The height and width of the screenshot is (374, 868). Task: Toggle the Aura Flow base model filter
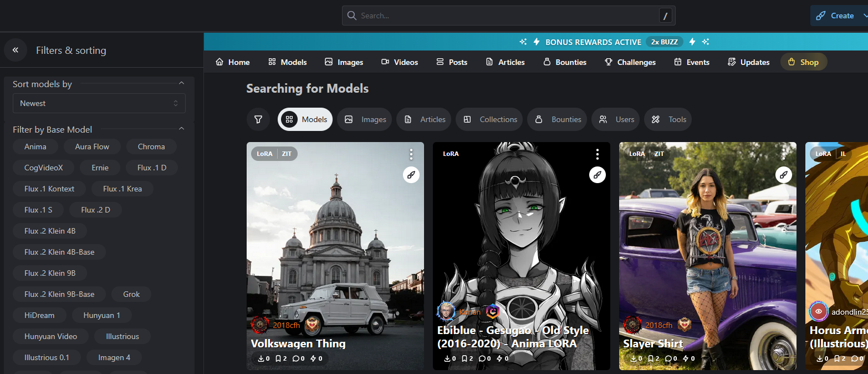[x=93, y=146]
